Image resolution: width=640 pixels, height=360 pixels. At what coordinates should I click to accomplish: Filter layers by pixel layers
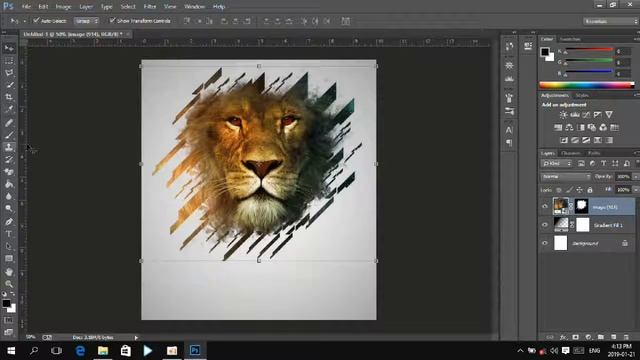tap(581, 164)
